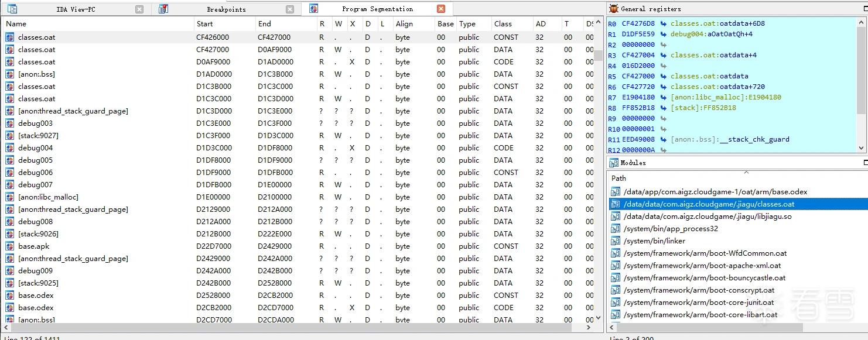Toggle the sort arrow above the Path column

746,172
